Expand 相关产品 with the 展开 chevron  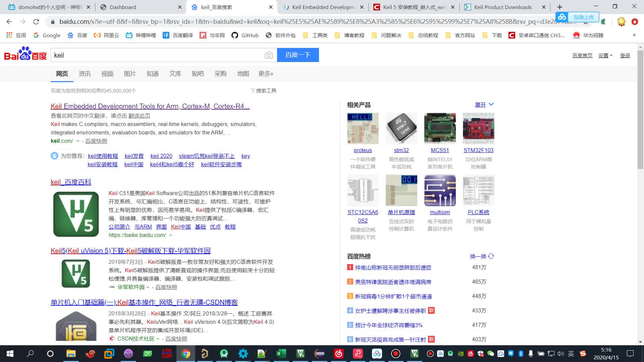click(491, 105)
